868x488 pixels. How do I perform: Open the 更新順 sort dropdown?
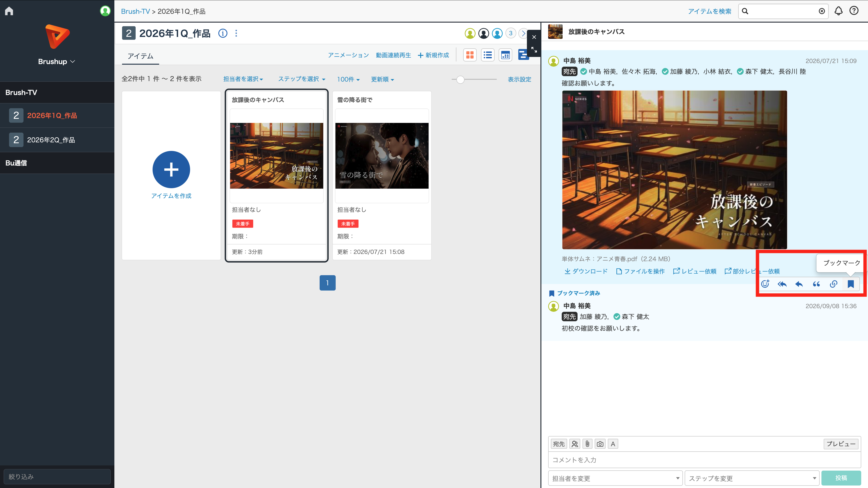[x=382, y=80]
